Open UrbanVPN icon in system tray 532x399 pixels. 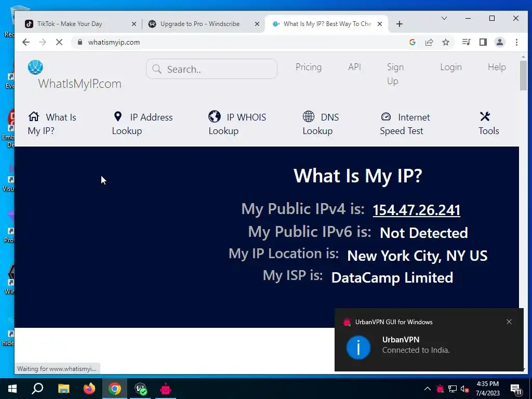(440, 389)
